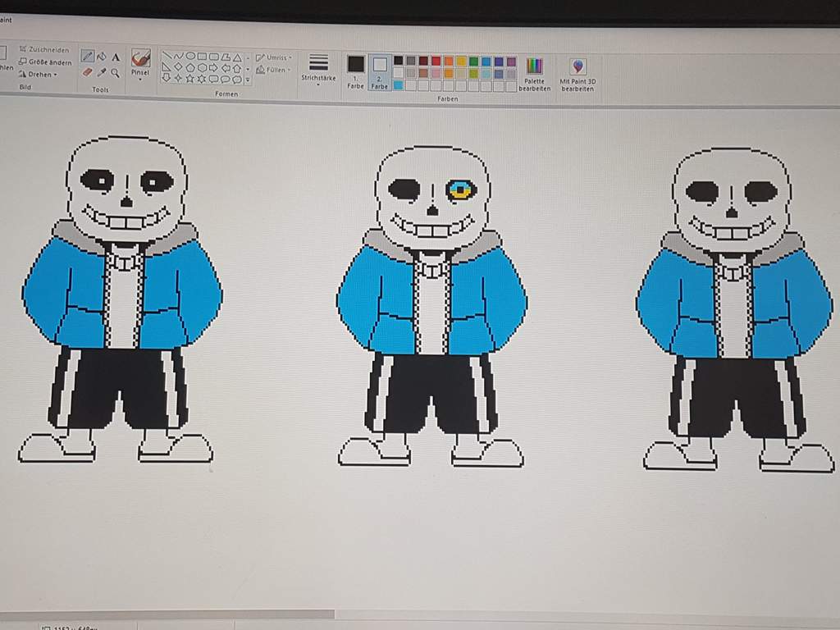840x630 pixels.
Task: Click the Größe ändern resize button
Action: 45,62
